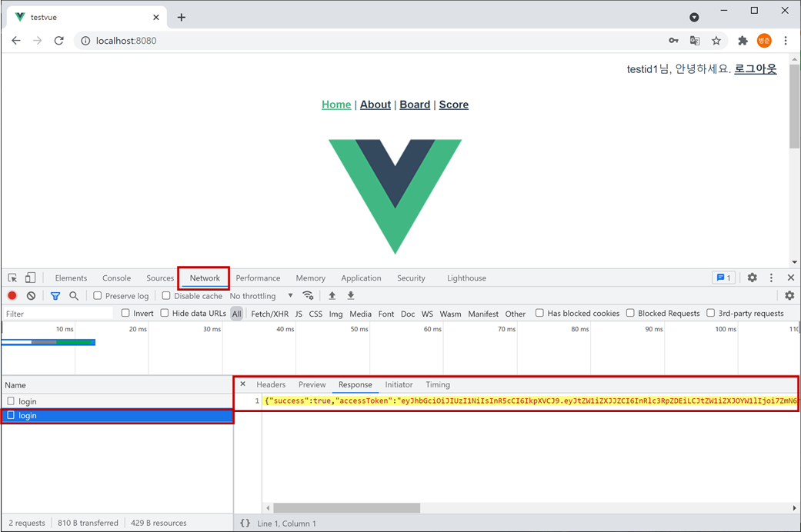
Task: Check Hide data URLs option
Action: click(x=165, y=313)
